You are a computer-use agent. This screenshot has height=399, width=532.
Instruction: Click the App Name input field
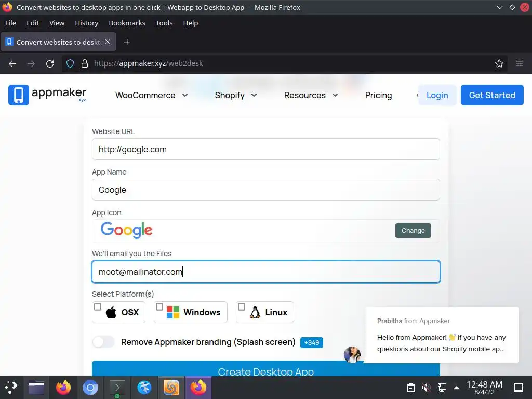point(265,190)
